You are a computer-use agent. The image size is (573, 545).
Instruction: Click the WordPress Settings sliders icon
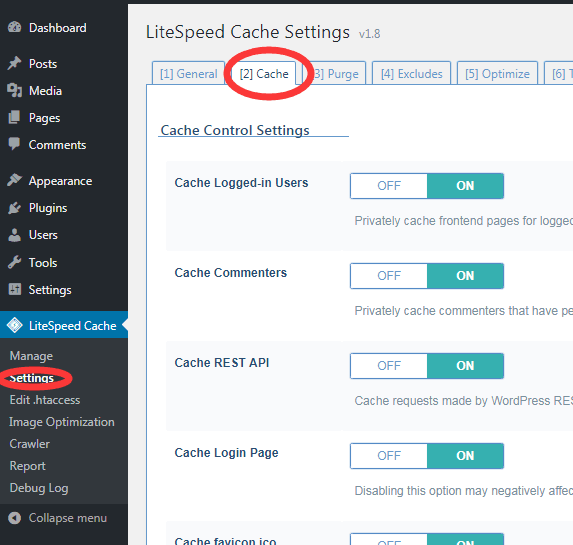[x=15, y=289]
